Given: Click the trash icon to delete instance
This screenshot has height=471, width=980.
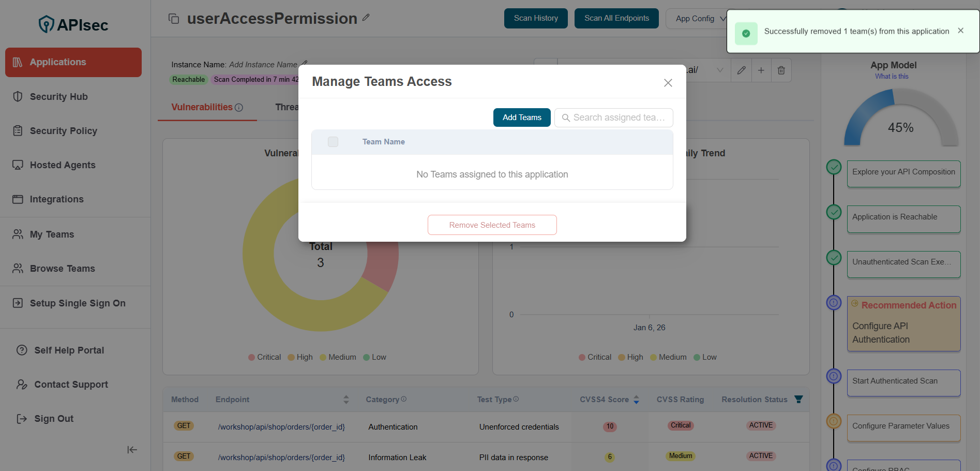Looking at the screenshot, I should pyautogui.click(x=781, y=70).
